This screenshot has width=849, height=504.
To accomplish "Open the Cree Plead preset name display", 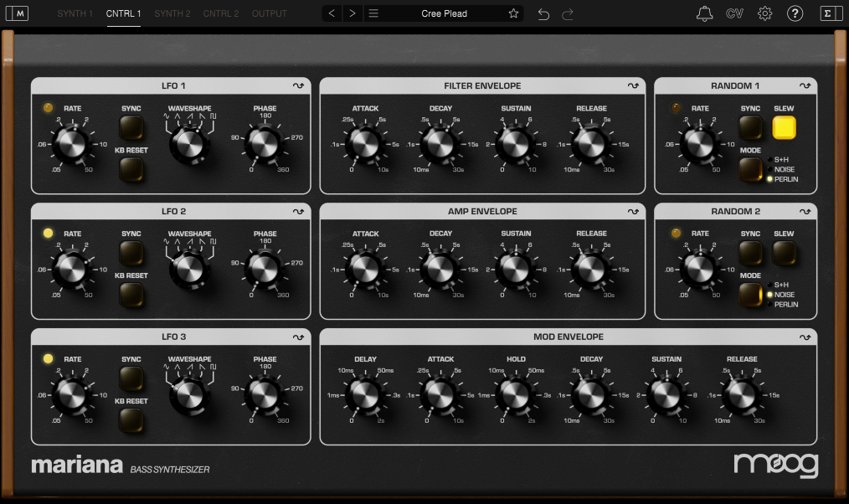I will pos(444,13).
